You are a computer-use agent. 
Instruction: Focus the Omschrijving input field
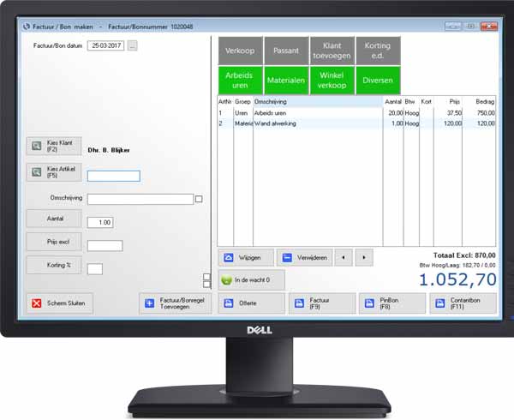pos(140,199)
